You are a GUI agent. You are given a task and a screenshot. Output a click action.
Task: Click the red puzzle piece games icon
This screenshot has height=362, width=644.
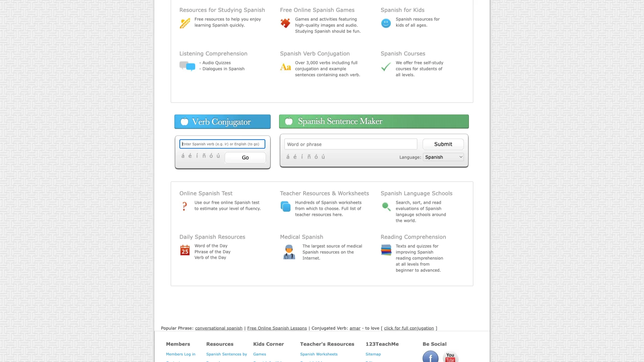pyautogui.click(x=285, y=23)
